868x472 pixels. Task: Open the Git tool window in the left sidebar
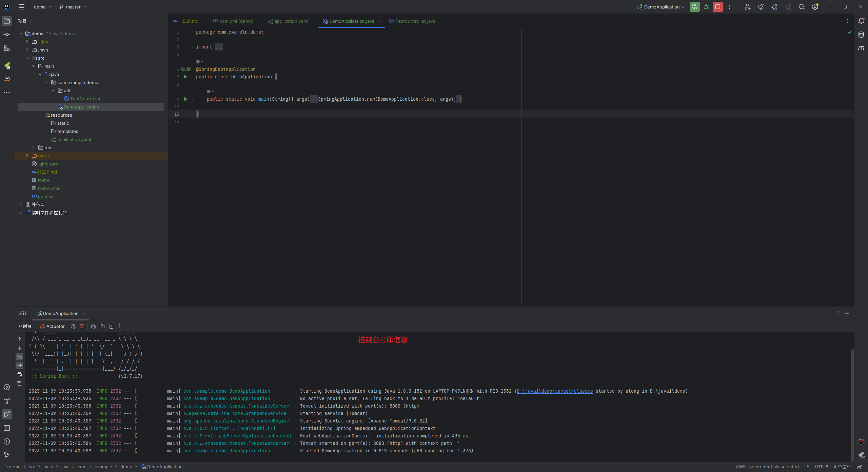tap(7, 455)
